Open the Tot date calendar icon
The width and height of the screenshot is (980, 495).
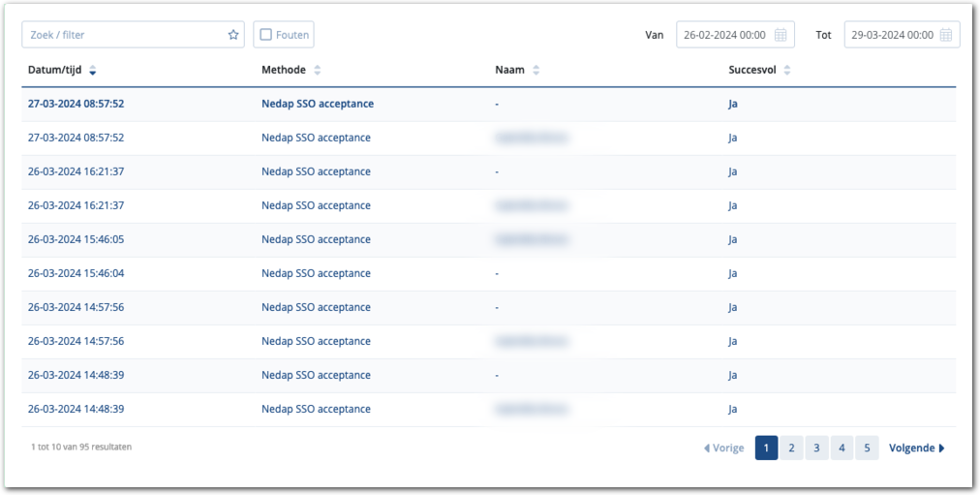click(946, 35)
